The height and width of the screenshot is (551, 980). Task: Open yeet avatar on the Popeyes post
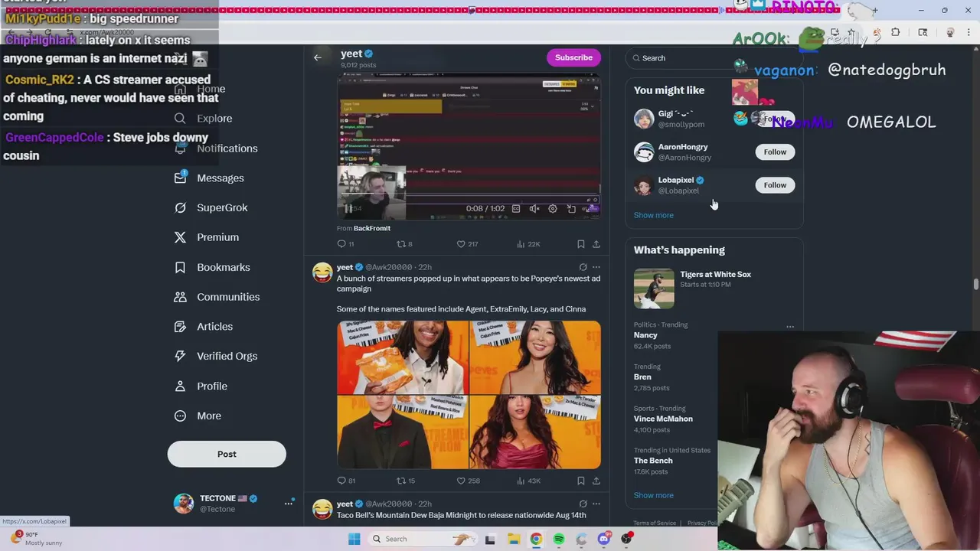tap(322, 272)
